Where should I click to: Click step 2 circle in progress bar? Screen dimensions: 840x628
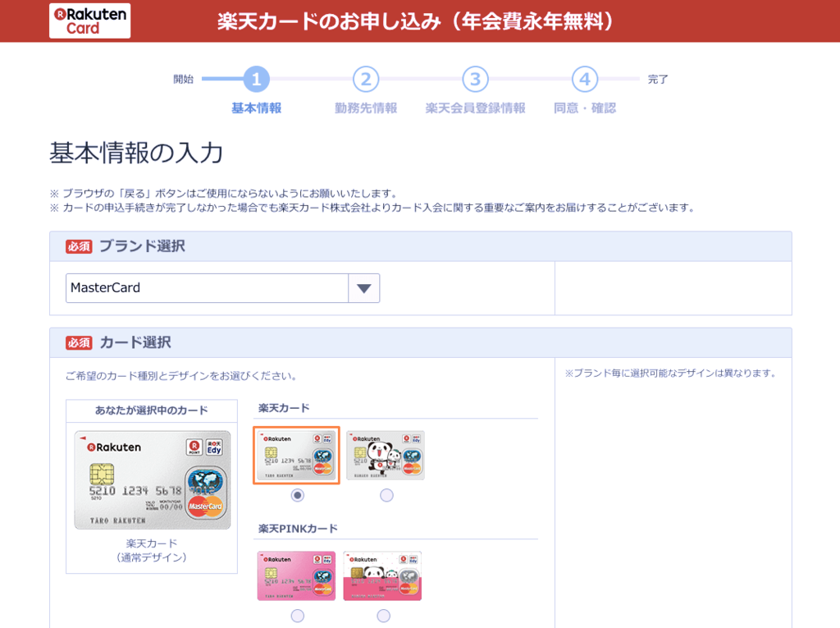click(x=366, y=79)
